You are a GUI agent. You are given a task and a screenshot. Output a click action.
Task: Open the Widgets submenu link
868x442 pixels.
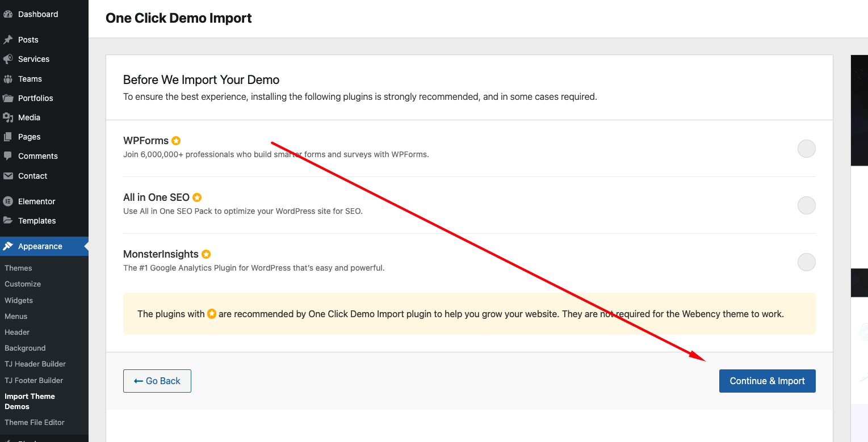click(x=19, y=300)
